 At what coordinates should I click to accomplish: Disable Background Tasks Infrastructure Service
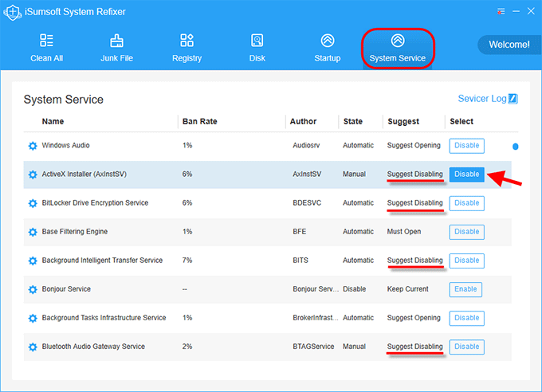[466, 318]
